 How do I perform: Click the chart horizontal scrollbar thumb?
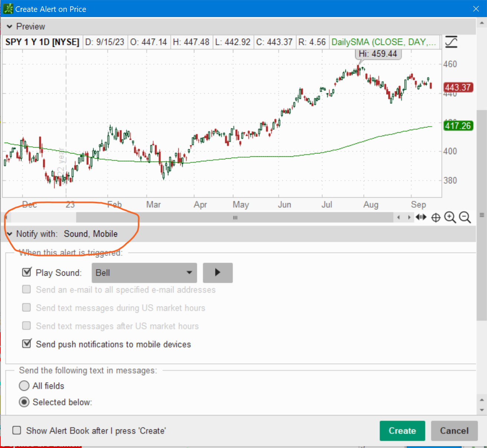[235, 217]
